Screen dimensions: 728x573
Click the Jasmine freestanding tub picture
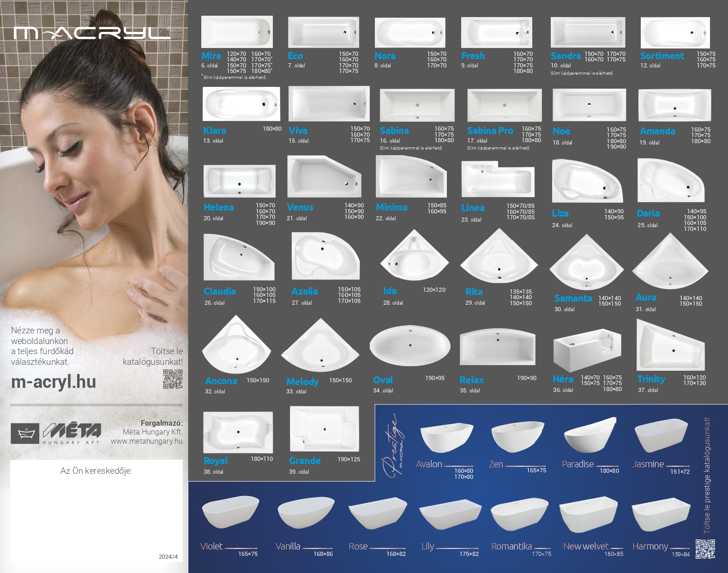[x=662, y=436]
